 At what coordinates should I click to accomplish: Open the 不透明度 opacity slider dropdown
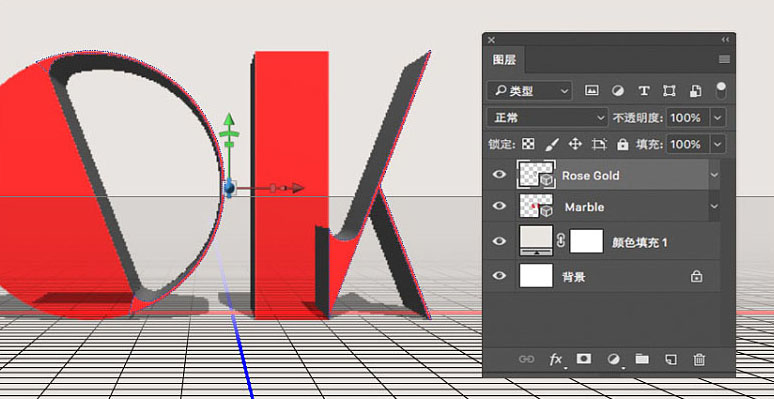coord(718,118)
